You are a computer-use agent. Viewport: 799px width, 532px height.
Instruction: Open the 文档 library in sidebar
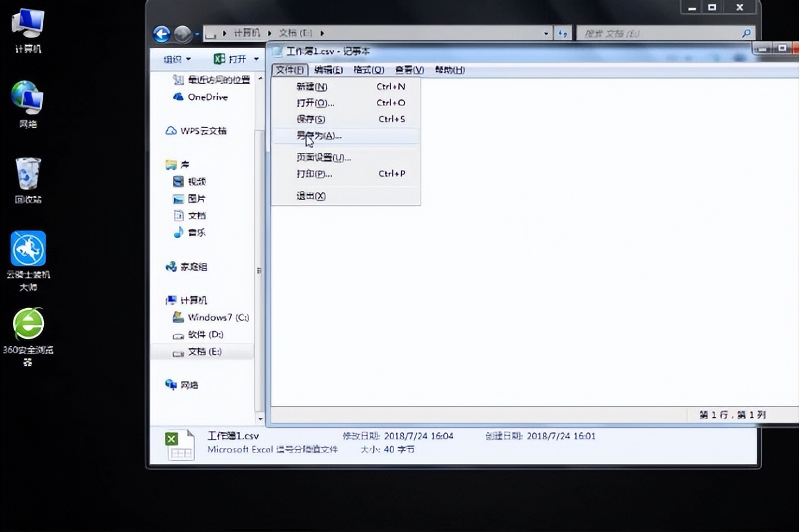(189, 216)
